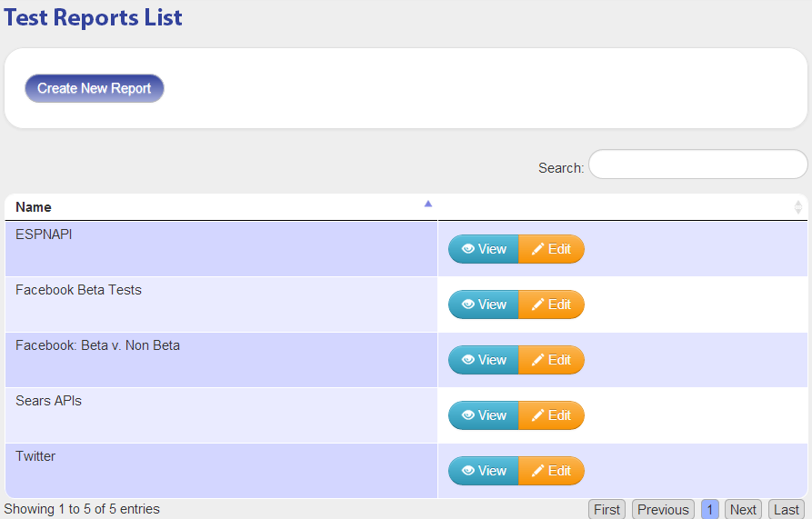The width and height of the screenshot is (812, 519).
Task: View the Sears APIs report
Action: coord(484,415)
